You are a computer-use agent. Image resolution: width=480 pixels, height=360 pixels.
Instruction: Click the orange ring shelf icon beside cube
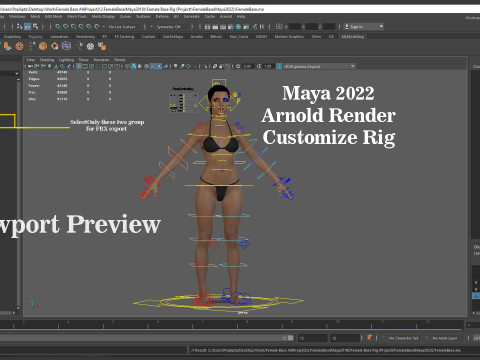[x=55, y=46]
